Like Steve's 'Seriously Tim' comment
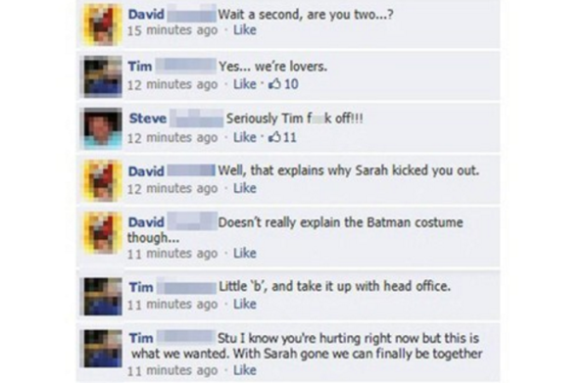Viewport: 588px width, 383px height. [245, 137]
